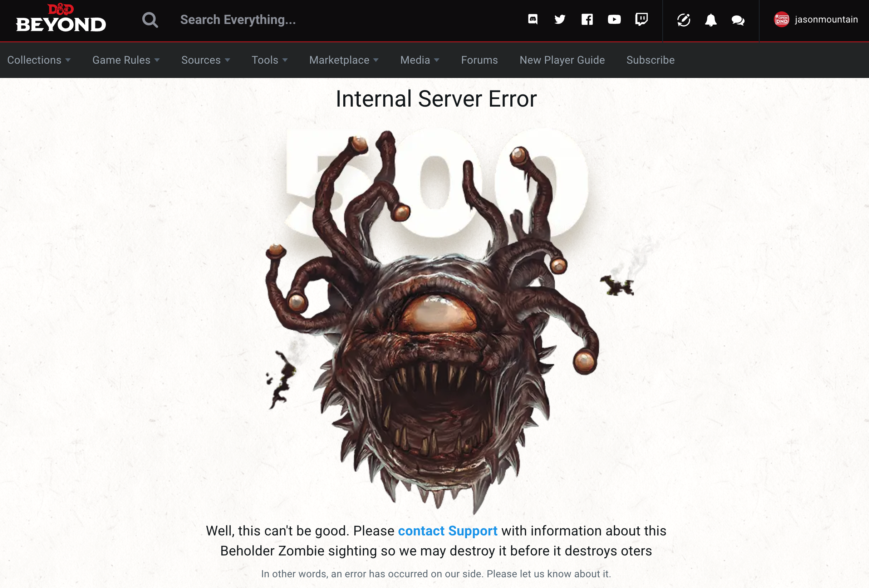Expand the Tools dropdown arrow
Screen dimensions: 869x588
pos(285,60)
